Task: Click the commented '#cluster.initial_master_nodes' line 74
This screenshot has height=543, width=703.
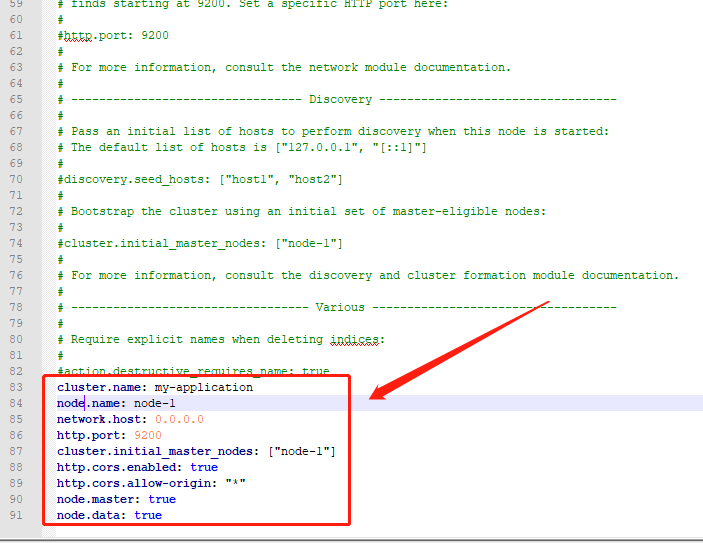Action: [200, 243]
